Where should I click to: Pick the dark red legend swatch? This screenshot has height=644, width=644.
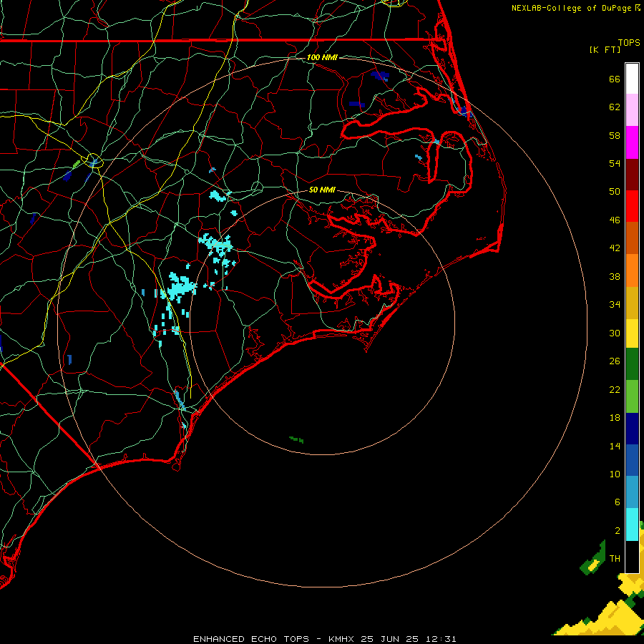(x=632, y=174)
